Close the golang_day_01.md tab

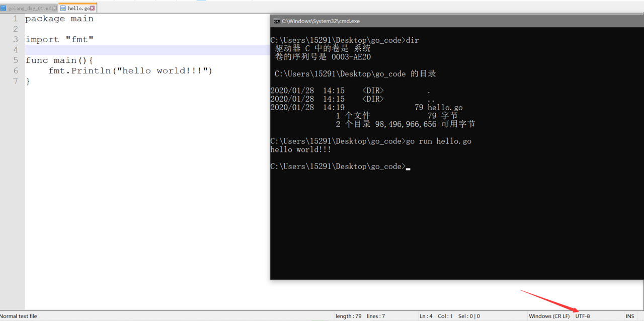click(55, 9)
